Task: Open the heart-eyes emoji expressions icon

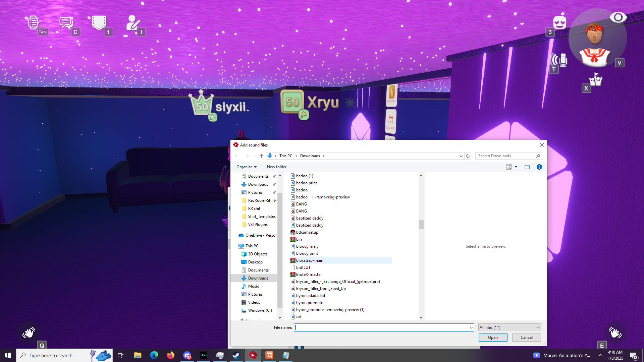Action: (x=559, y=23)
